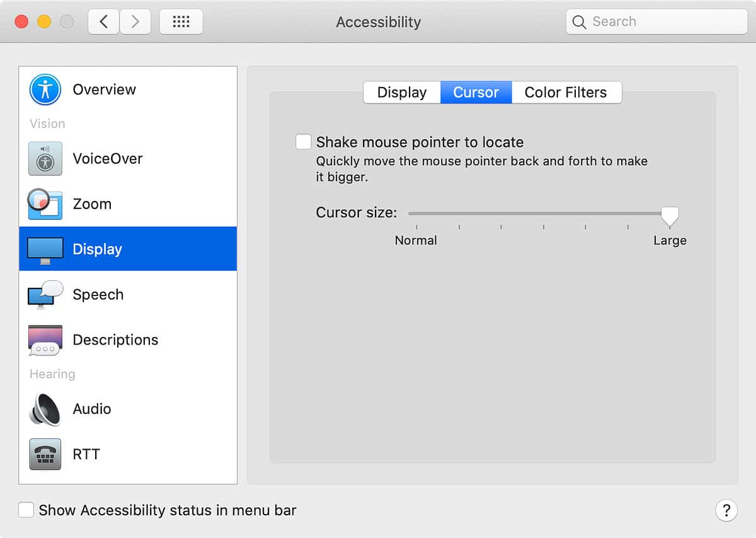The width and height of the screenshot is (756, 538).
Task: Open the Zoom settings icon
Action: pos(45,204)
